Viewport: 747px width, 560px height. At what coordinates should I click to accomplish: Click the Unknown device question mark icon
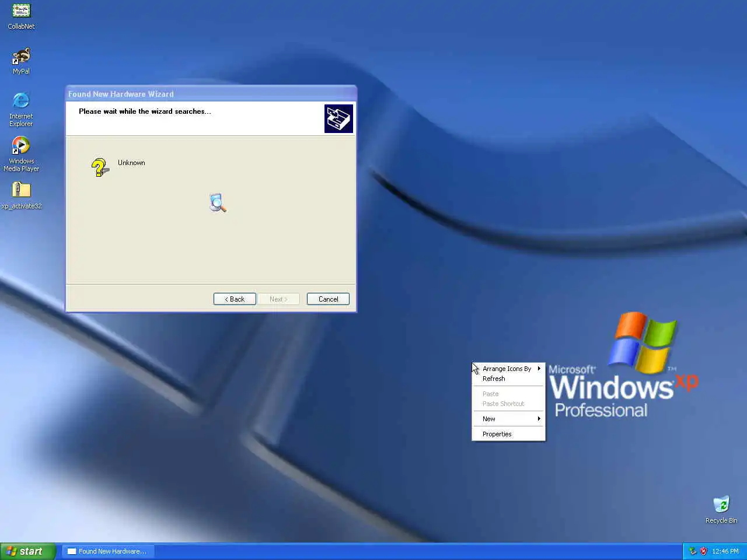[x=100, y=167]
